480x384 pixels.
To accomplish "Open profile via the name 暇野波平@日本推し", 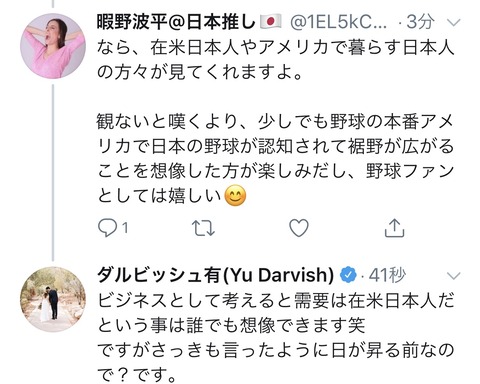I will tap(176, 22).
